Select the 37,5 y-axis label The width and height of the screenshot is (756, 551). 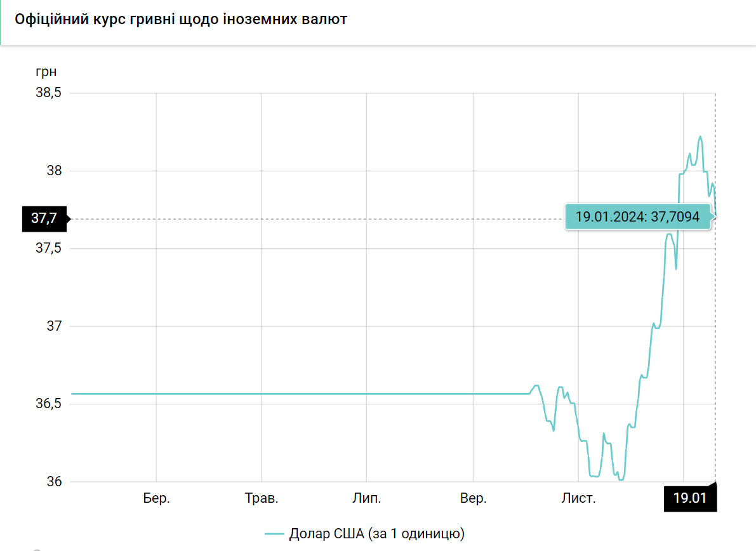(x=48, y=248)
